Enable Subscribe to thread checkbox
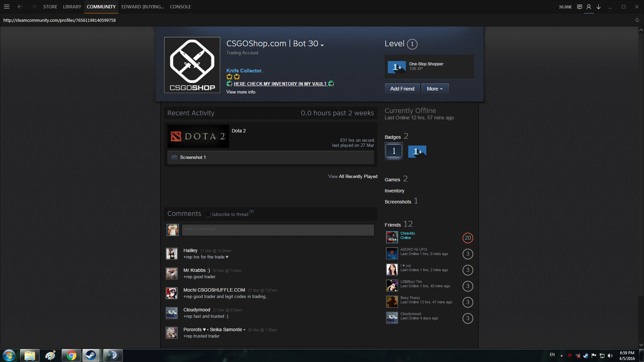This screenshot has height=362, width=644. 208,215
